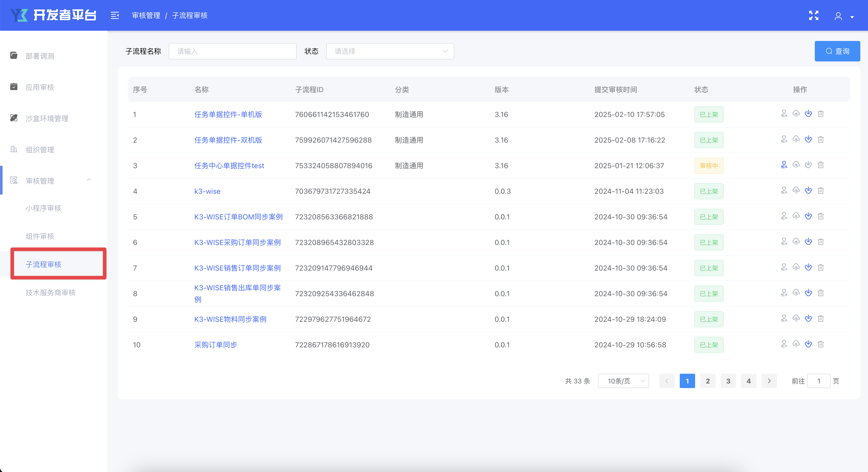Viewport: 868px width, 472px height.
Task: Open the 任务单据控件-单机版 link
Action: (228, 114)
